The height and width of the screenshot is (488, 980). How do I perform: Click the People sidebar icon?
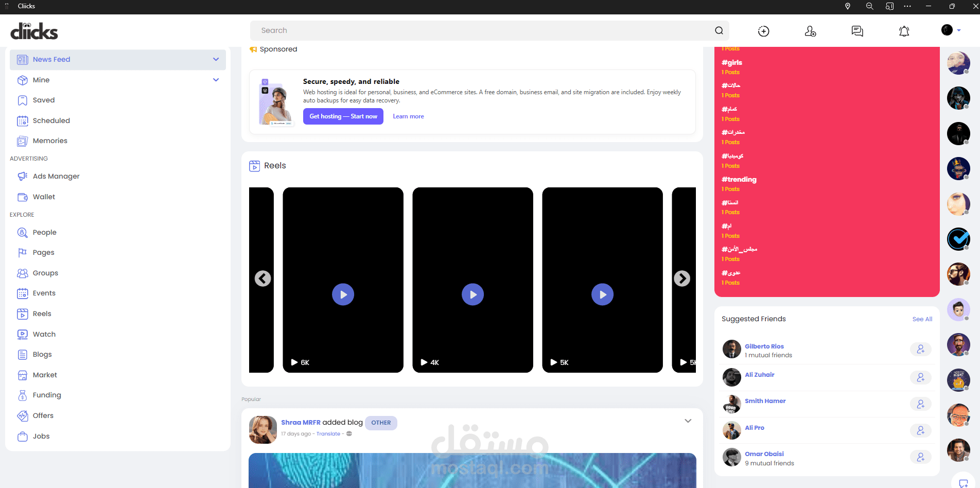pos(22,232)
